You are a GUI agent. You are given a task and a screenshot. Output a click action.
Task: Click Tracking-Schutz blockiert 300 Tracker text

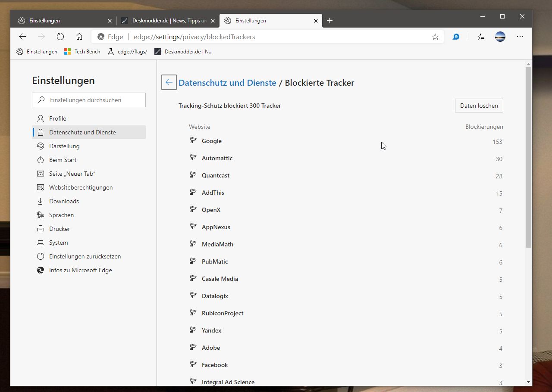tap(230, 106)
